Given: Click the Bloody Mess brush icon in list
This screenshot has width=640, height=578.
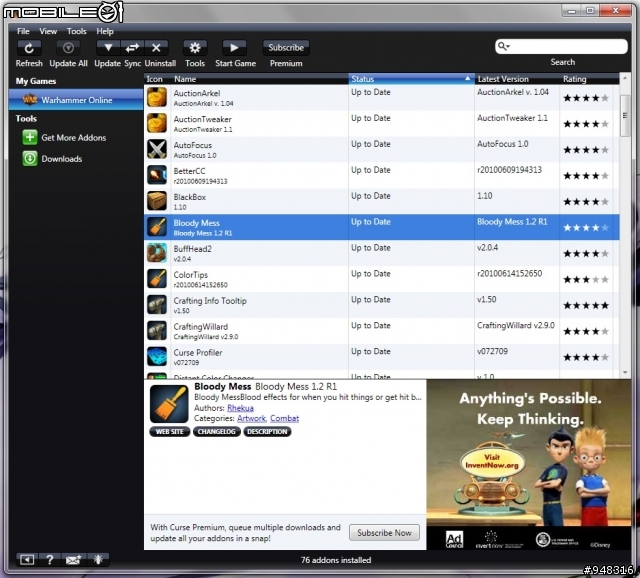Looking at the screenshot, I should point(157,227).
